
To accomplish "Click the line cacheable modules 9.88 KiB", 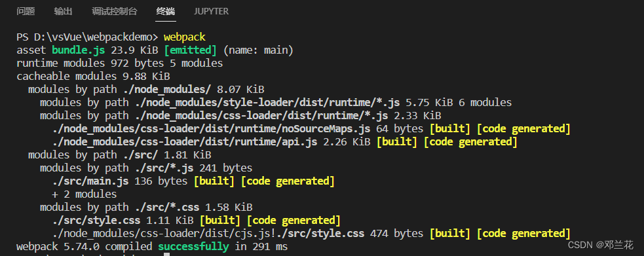I will 93,77.
